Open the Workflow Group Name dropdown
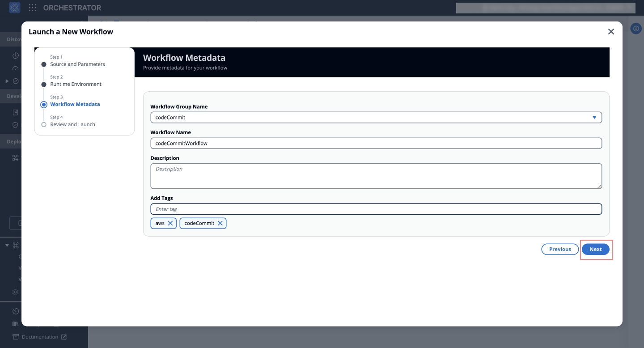Screen dimensions: 644x348 click(x=595, y=117)
